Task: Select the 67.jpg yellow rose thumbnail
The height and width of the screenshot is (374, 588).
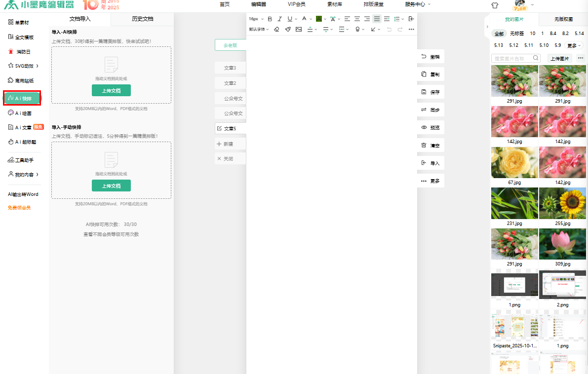Action: click(514, 163)
